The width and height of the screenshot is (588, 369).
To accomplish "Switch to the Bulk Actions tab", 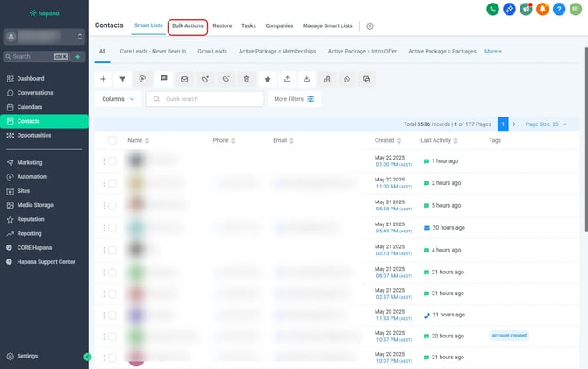I will tap(188, 26).
